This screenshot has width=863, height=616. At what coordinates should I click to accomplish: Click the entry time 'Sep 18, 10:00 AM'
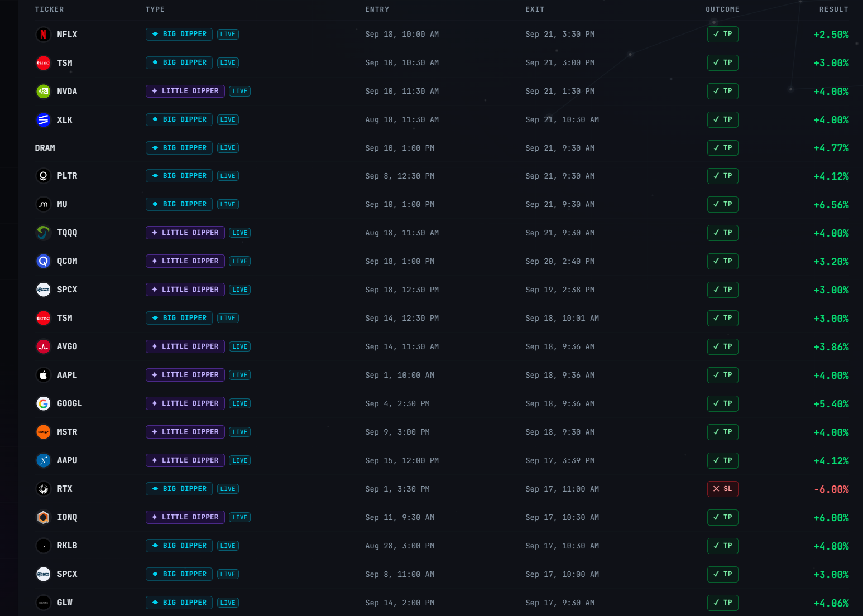402,35
